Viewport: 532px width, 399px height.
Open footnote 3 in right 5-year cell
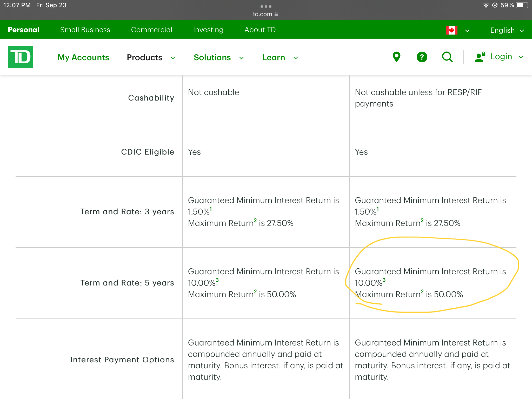384,280
